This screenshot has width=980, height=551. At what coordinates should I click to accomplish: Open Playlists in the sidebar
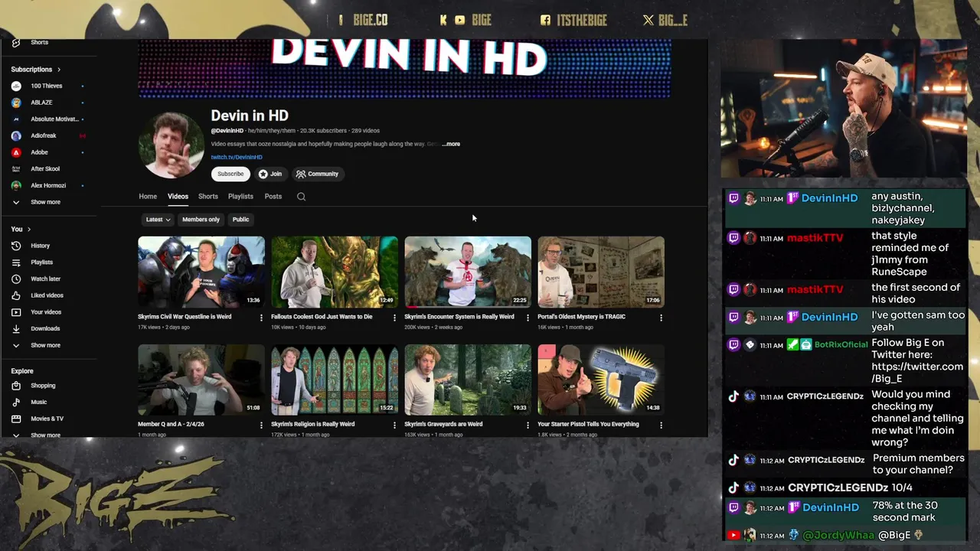tap(41, 262)
